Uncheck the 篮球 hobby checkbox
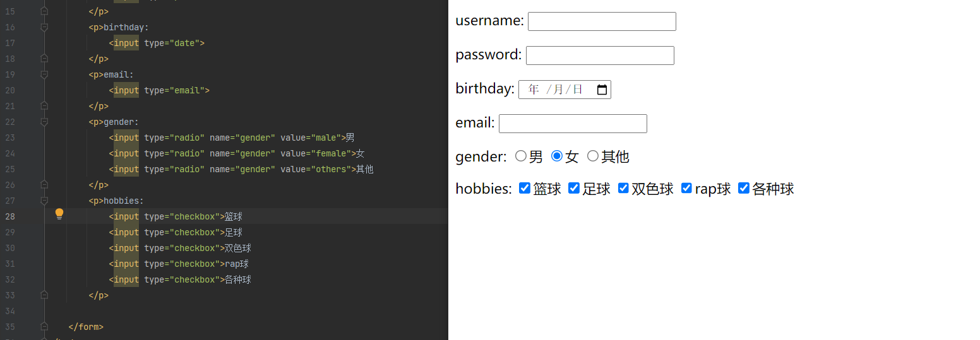 point(524,188)
